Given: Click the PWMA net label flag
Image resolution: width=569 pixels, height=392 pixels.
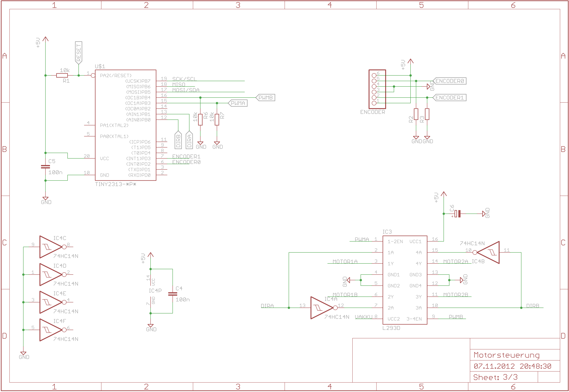Looking at the screenshot, I should pyautogui.click(x=238, y=103).
